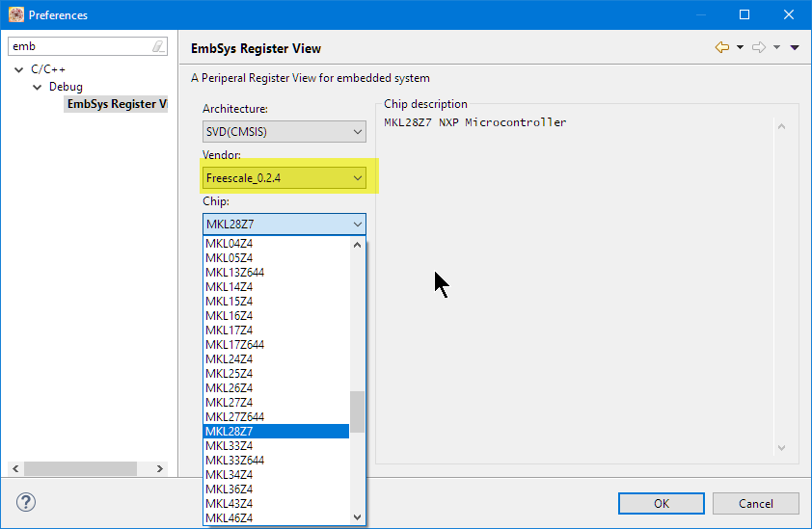The width and height of the screenshot is (812, 529).
Task: Click the help question mark icon
Action: (26, 502)
